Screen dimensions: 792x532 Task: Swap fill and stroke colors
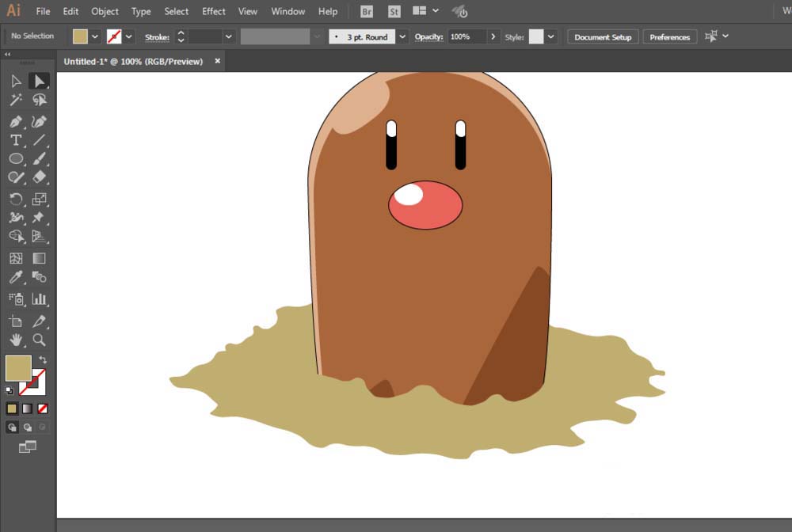[x=43, y=360]
